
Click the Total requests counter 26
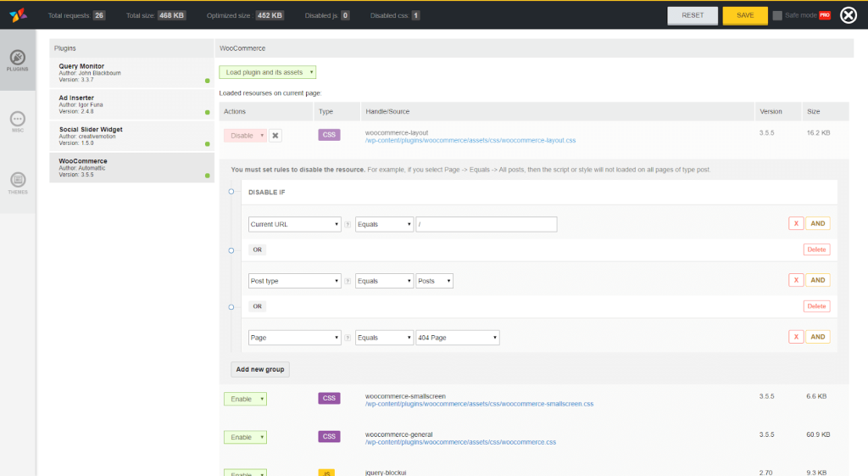[x=99, y=15]
